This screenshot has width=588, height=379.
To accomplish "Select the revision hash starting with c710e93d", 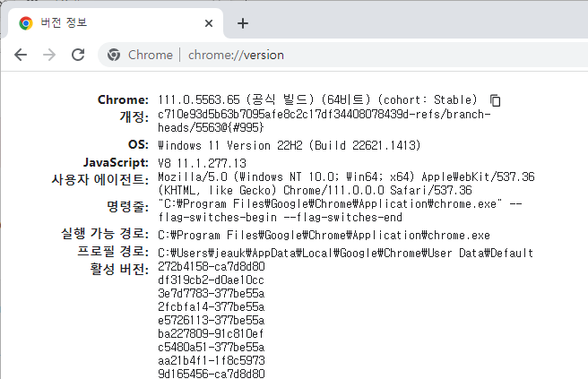I will click(324, 121).
